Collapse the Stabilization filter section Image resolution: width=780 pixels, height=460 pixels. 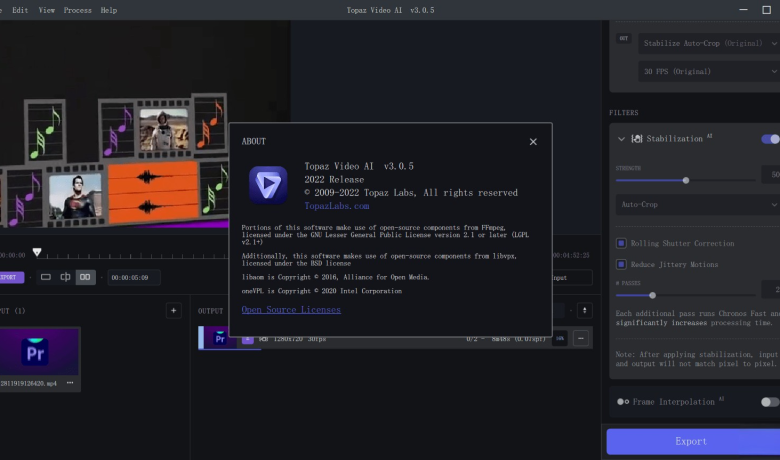[x=621, y=139]
